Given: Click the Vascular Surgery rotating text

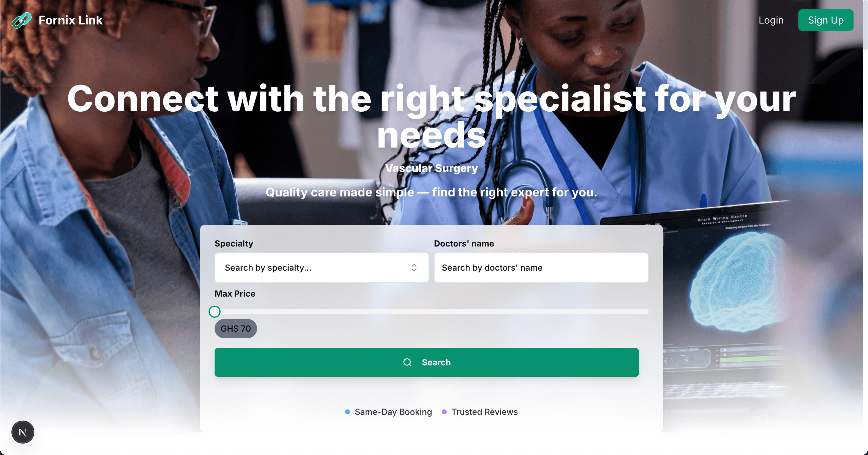Looking at the screenshot, I should coord(431,168).
